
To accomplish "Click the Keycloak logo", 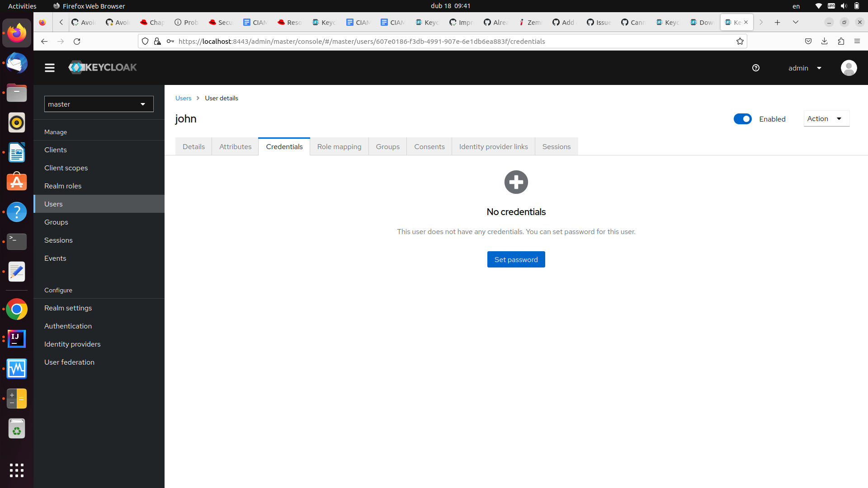I will 102,67.
